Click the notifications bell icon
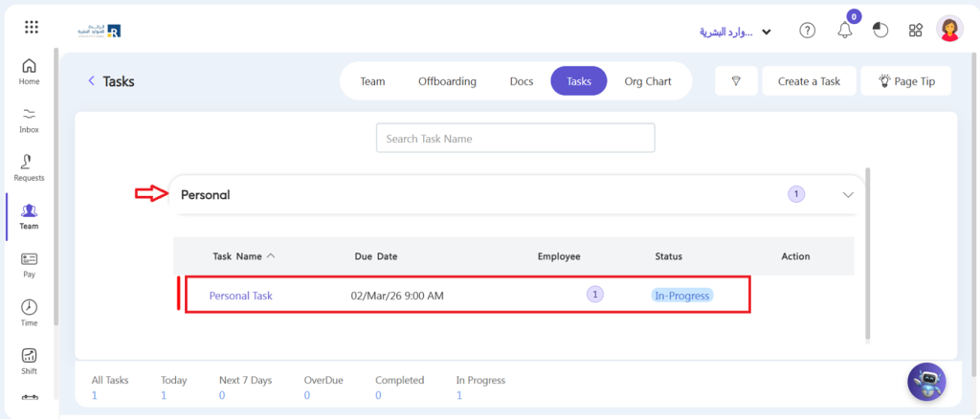980x419 pixels. point(844,31)
